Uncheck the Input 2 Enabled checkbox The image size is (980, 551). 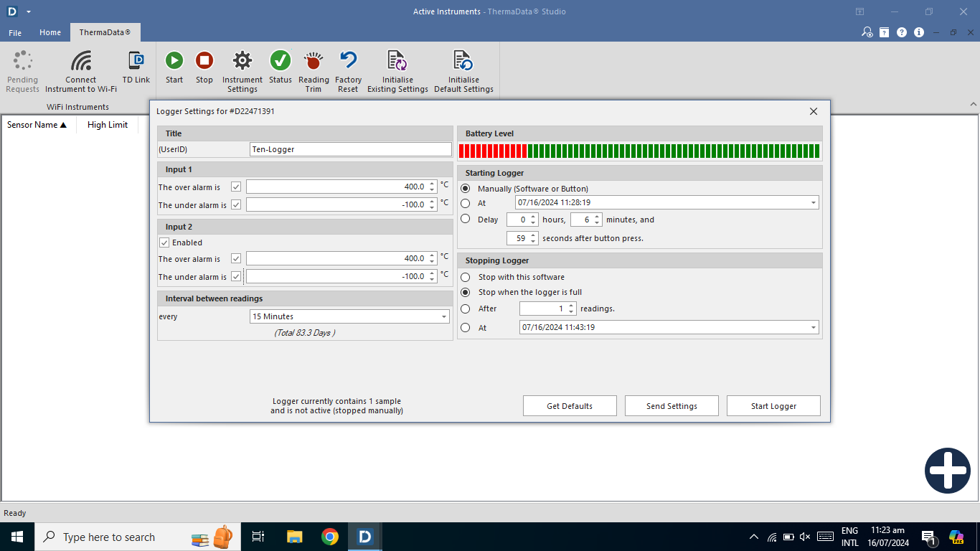(164, 242)
